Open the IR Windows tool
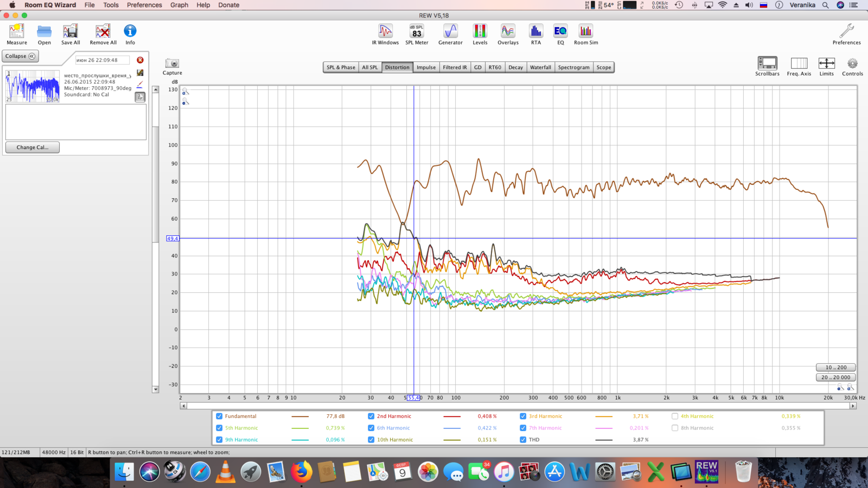Image resolution: width=868 pixels, height=488 pixels. tap(385, 34)
